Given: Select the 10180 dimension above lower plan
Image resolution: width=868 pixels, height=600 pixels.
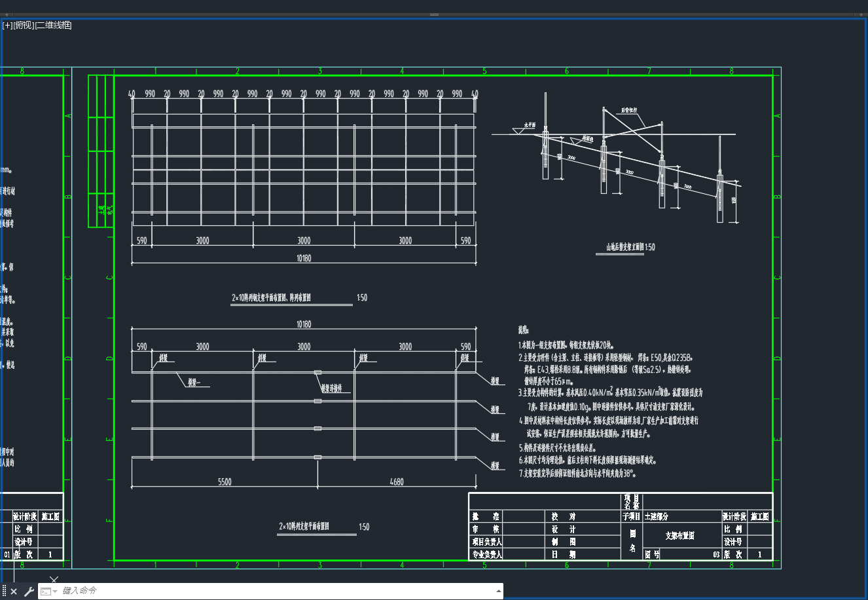Looking at the screenshot, I should click(304, 324).
